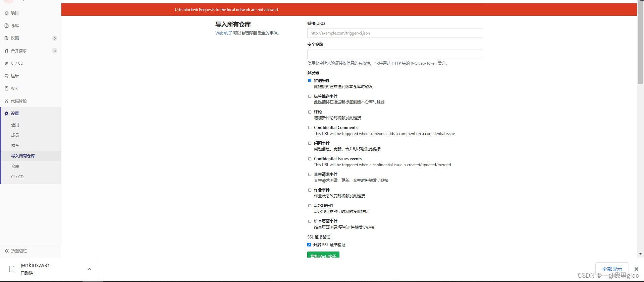The image size is (644, 282).
Task: Select 徽章 under settings
Action: (x=15, y=146)
